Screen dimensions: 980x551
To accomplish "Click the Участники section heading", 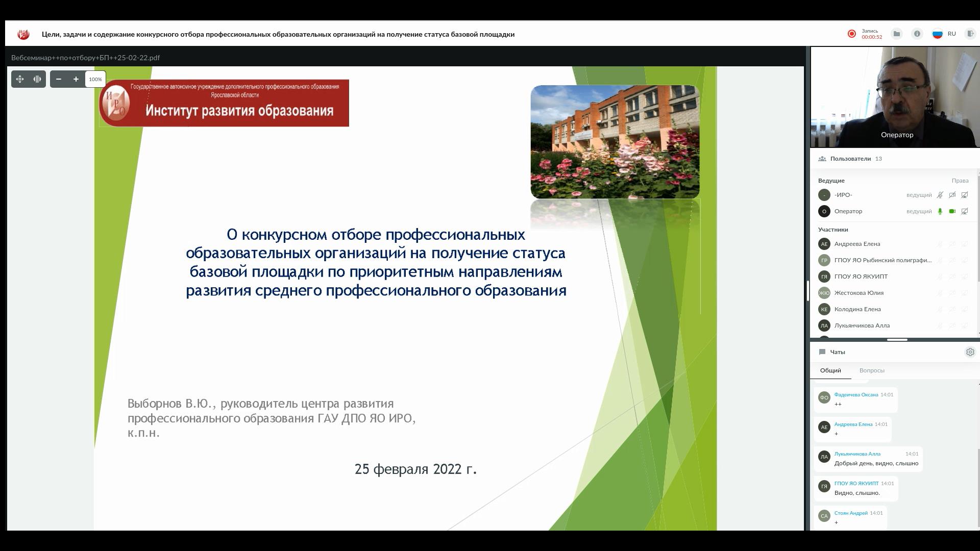I will pyautogui.click(x=832, y=230).
